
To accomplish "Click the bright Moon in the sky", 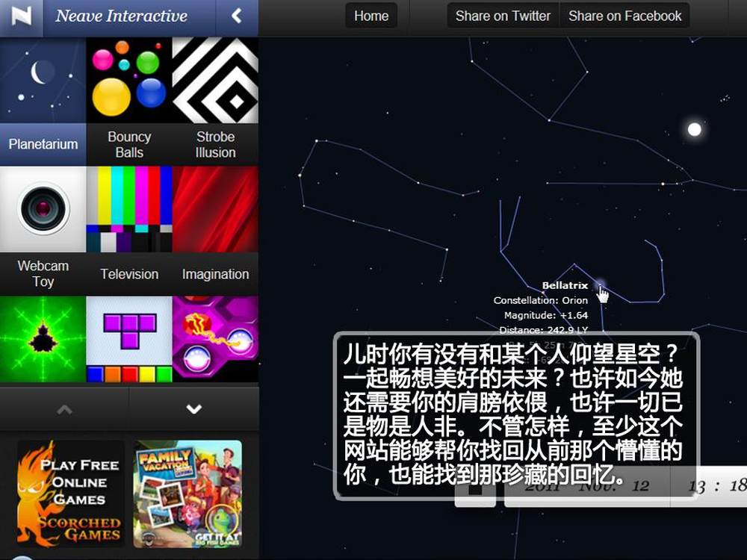I will (695, 129).
